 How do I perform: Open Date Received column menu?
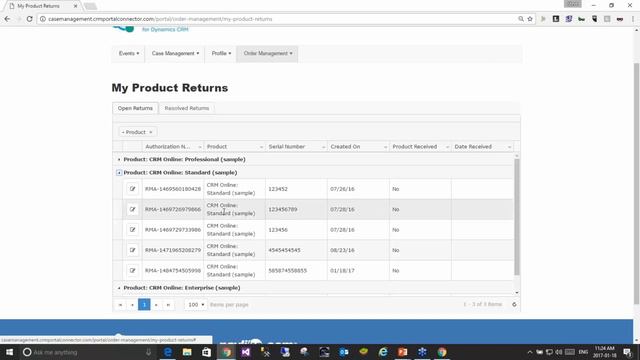pyautogui.click(x=509, y=147)
